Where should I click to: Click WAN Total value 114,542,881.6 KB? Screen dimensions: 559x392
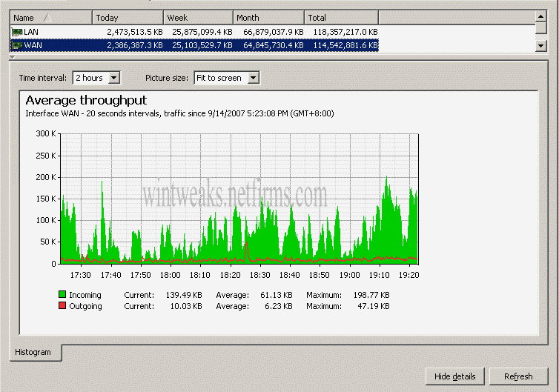345,45
